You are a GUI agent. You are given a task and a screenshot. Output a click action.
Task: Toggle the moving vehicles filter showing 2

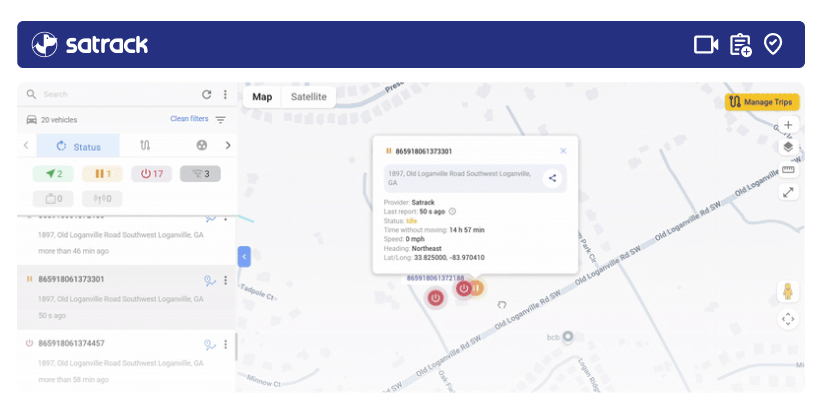click(53, 174)
